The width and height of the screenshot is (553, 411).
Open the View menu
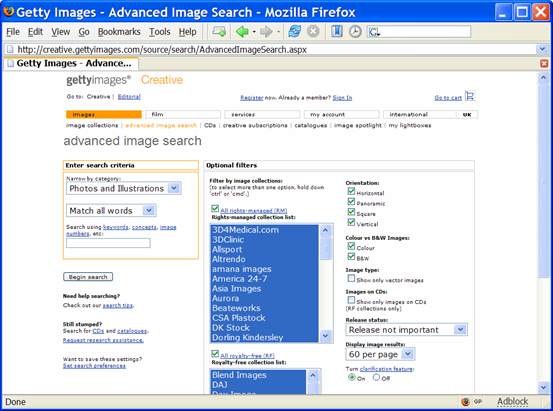coord(60,32)
